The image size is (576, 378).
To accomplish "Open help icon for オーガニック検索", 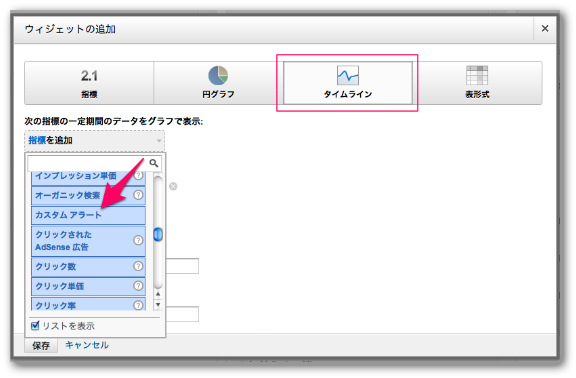I will click(138, 195).
